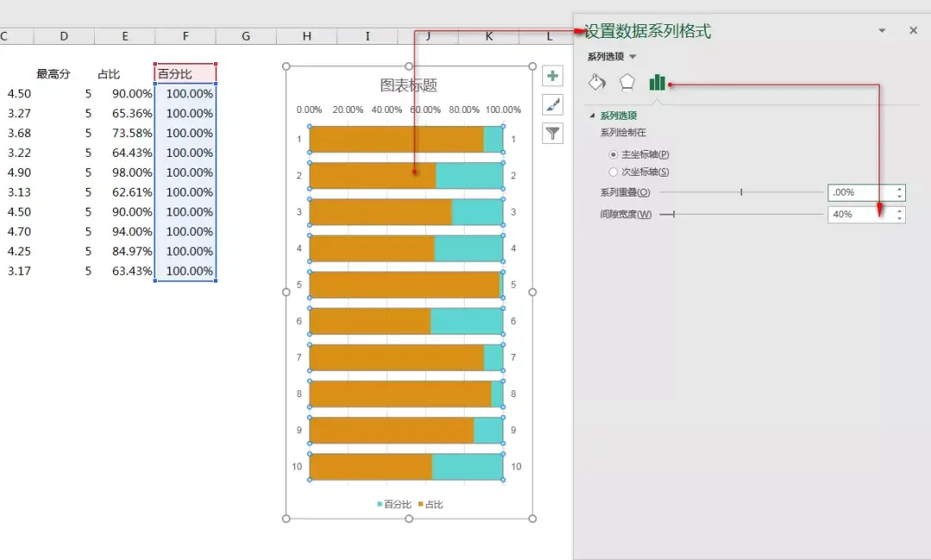This screenshot has width=931, height=560.
Task: Collapse the 系列选项 section triangle
Action: 590,116
